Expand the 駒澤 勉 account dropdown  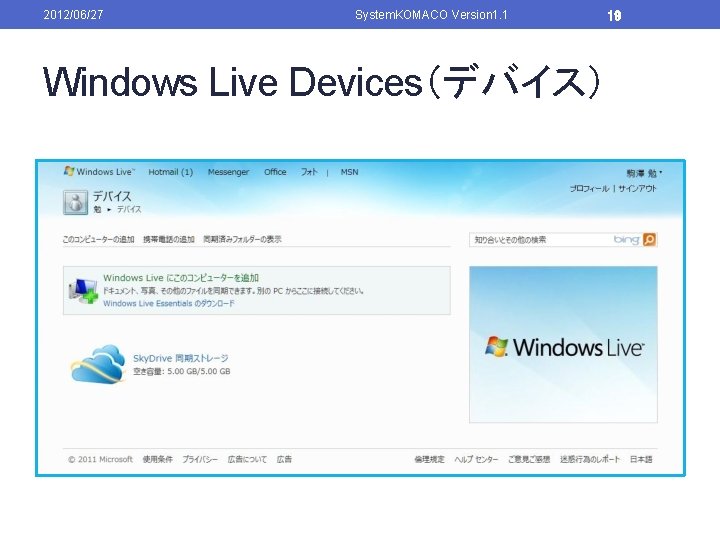[x=644, y=174]
